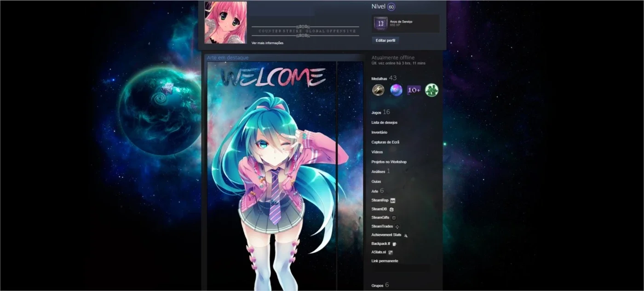Image resolution: width=644 pixels, height=291 pixels.
Task: Click the lightning bolt badge
Action: 378,90
